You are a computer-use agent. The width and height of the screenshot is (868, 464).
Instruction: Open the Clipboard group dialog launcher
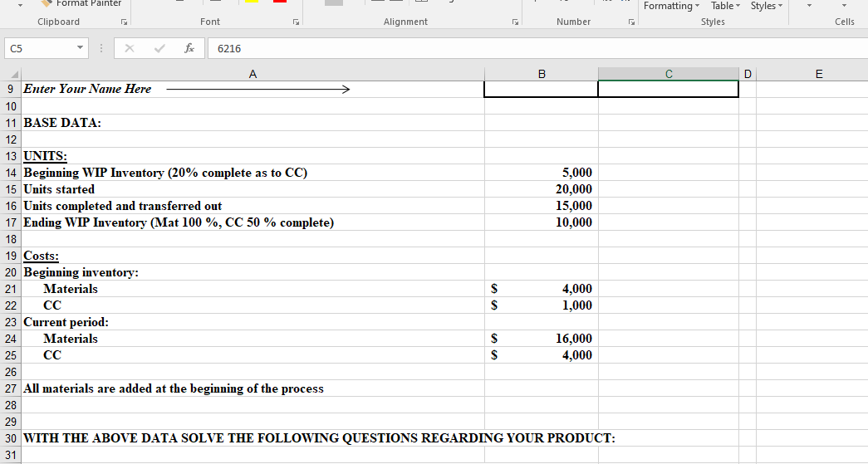click(x=124, y=22)
